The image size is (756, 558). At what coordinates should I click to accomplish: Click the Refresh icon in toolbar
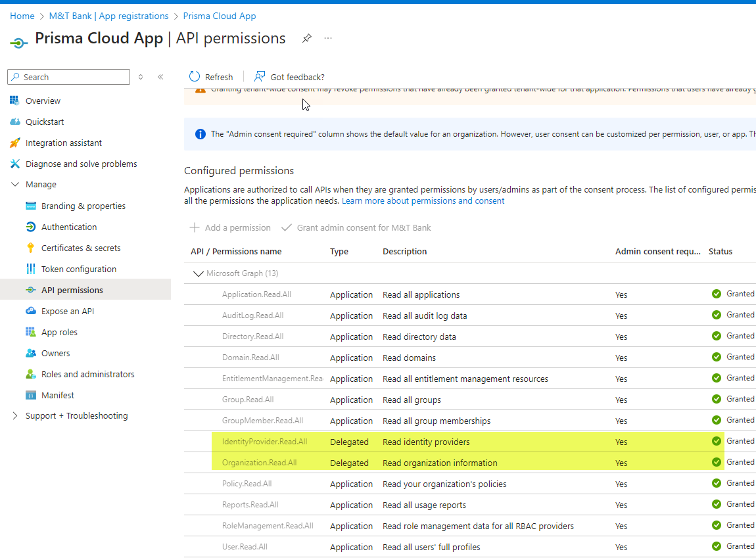pos(195,77)
